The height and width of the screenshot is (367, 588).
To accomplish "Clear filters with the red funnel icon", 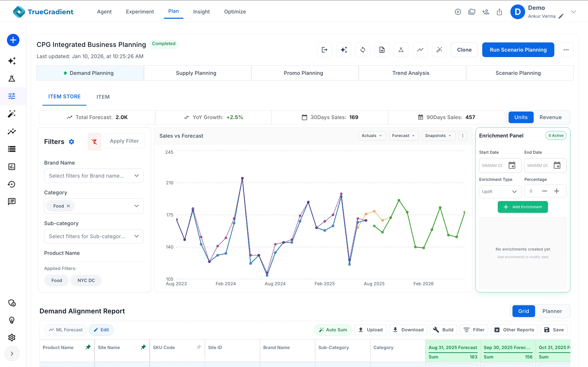I will tap(94, 142).
